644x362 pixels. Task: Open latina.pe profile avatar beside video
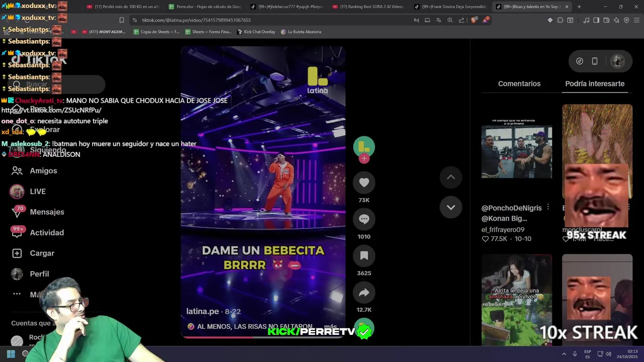(364, 147)
